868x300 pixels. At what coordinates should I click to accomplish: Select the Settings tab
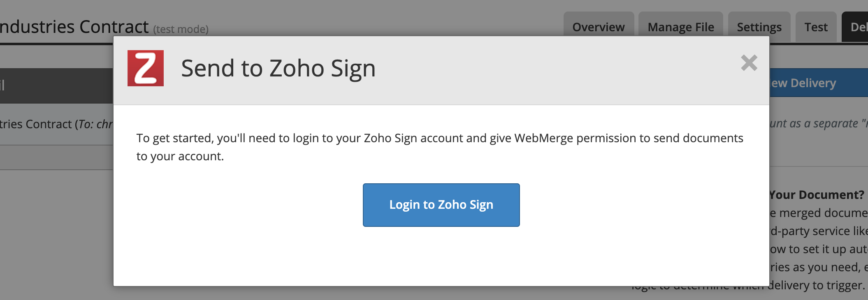click(758, 27)
